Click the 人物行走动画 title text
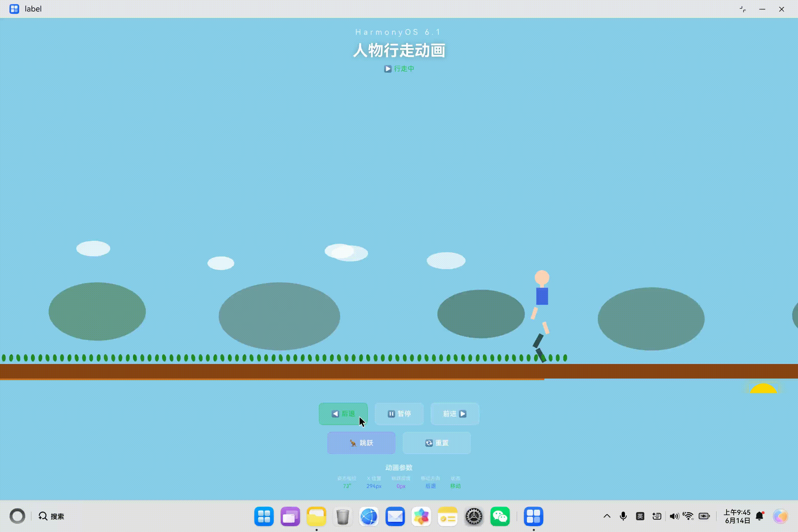 (x=399, y=51)
